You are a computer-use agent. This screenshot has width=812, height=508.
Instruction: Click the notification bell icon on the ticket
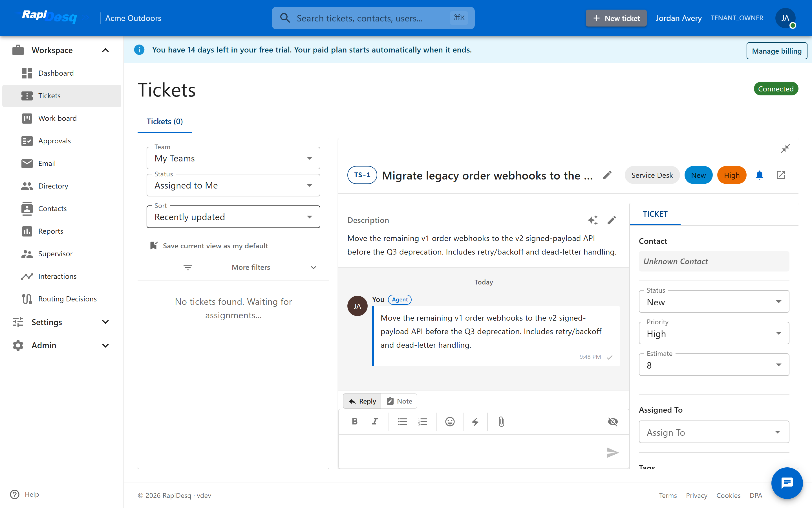click(x=759, y=175)
